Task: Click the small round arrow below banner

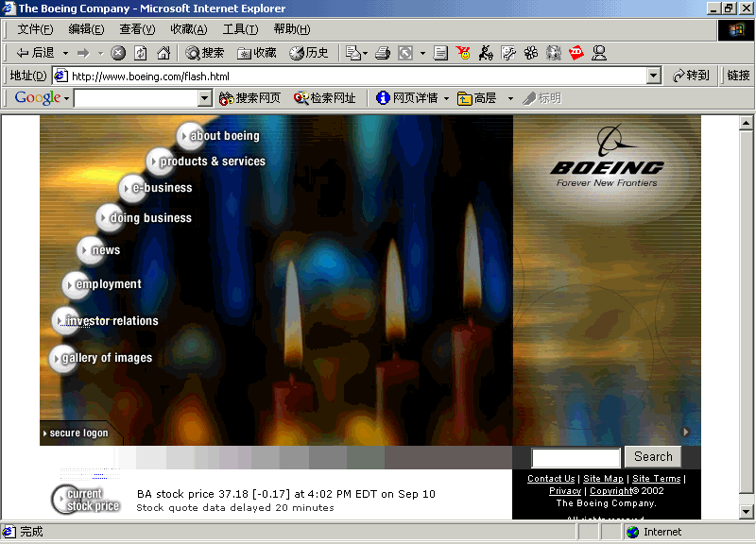Action: [x=685, y=432]
